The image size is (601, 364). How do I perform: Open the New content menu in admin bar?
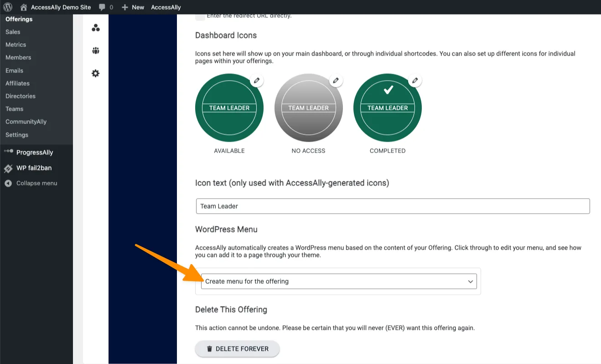point(133,7)
